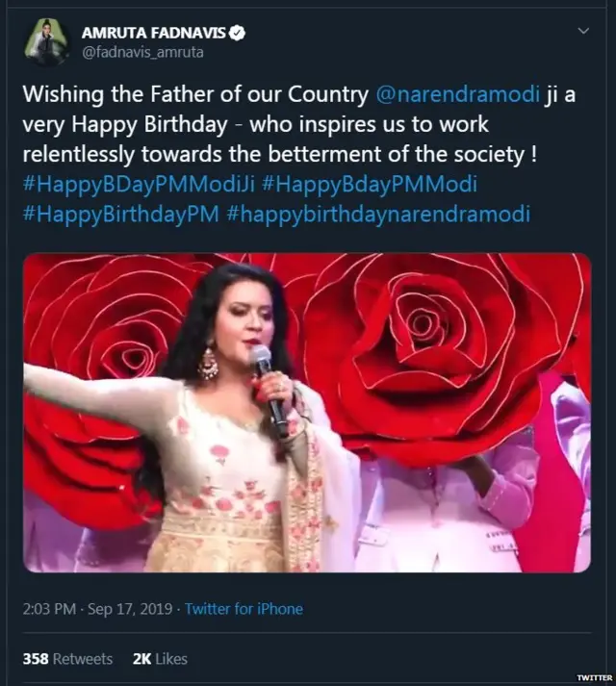This screenshot has height=686, width=616.
Task: Open the #happybirthdaynarendramodi hashtag
Action: tap(378, 214)
